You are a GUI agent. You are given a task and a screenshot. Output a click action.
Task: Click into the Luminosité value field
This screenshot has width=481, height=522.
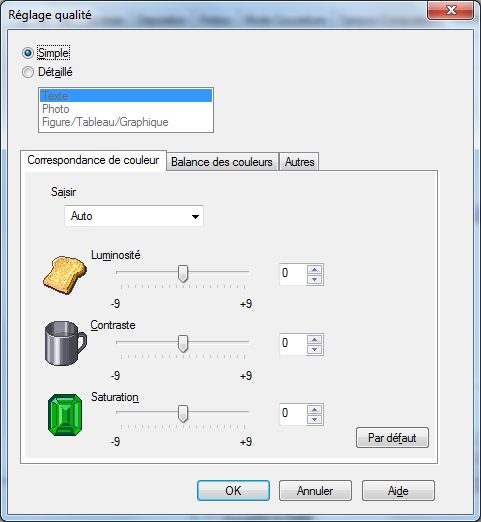[x=293, y=274]
